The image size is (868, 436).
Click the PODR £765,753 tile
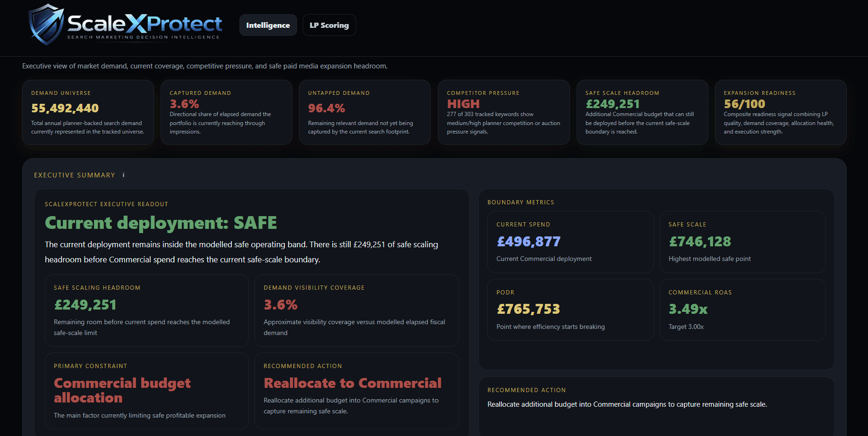click(570, 310)
